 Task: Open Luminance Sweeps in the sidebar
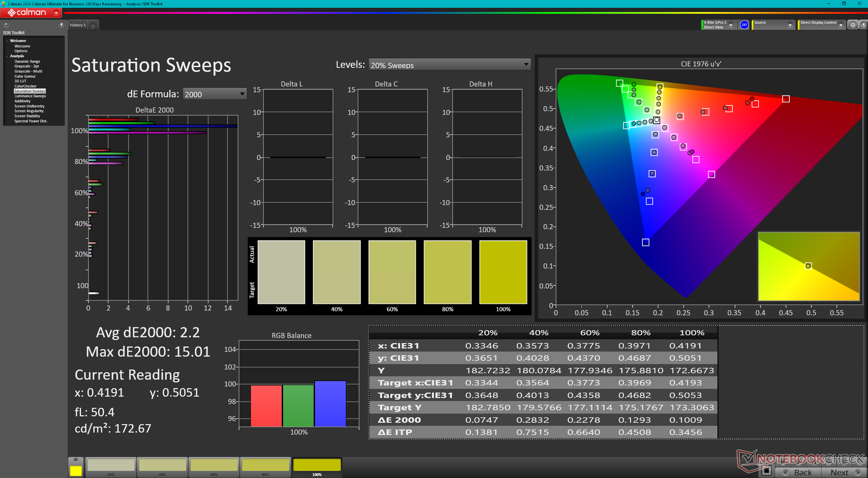coord(30,96)
